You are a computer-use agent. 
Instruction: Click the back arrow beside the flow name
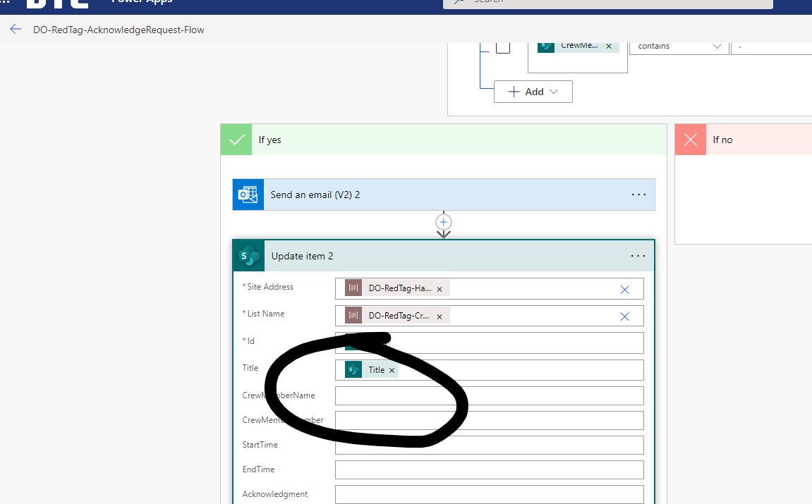pyautogui.click(x=16, y=29)
